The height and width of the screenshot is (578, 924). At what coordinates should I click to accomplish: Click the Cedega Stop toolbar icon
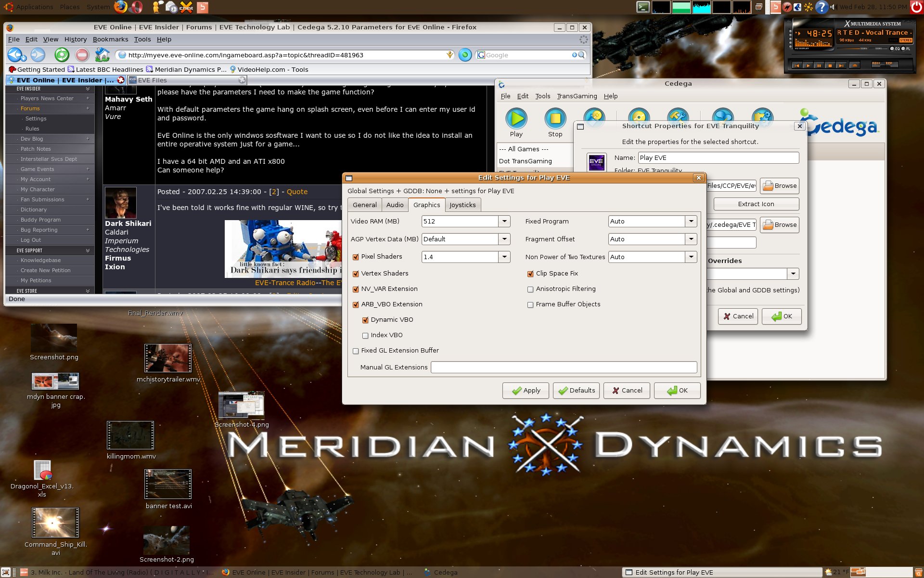pyautogui.click(x=555, y=119)
